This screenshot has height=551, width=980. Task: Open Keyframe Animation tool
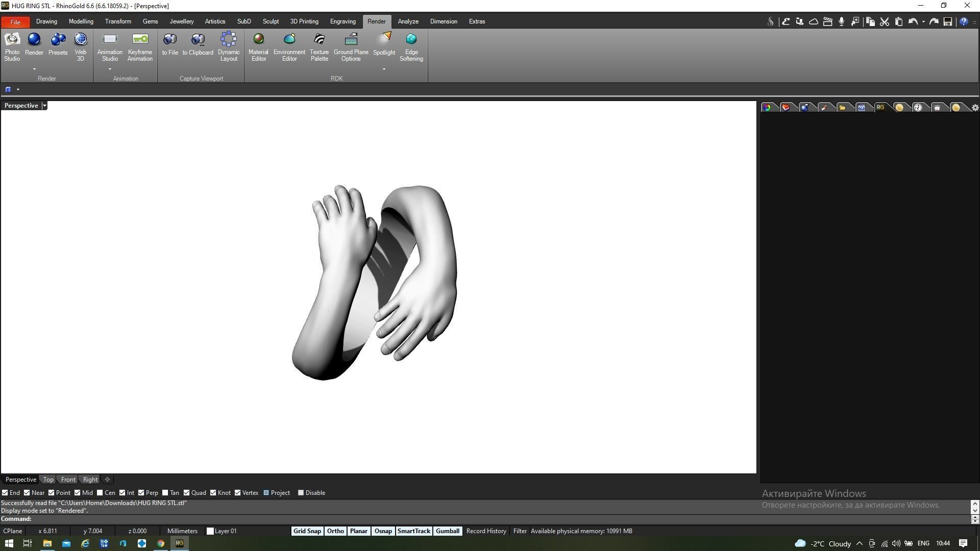tap(140, 47)
